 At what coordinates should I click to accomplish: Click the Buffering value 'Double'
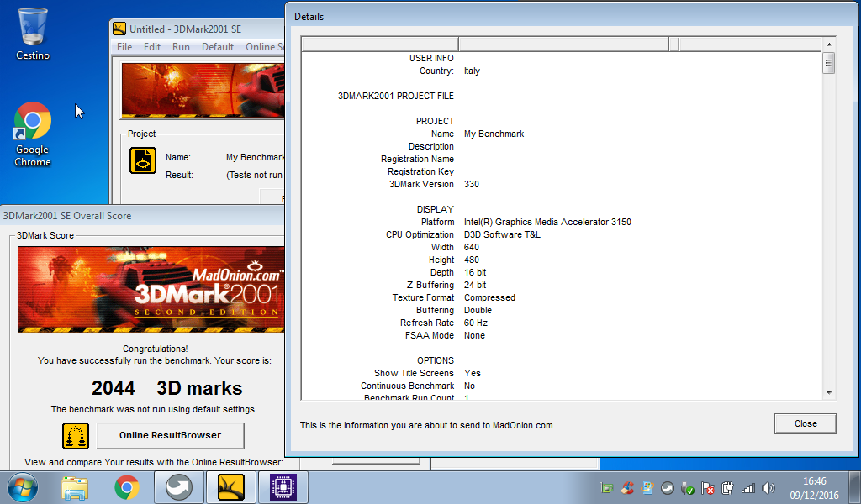[x=478, y=311]
